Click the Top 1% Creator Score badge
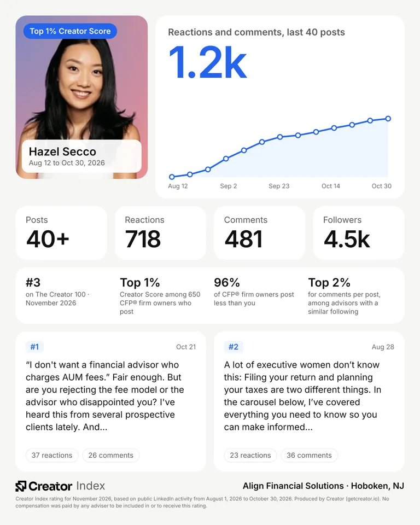The width and height of the screenshot is (420, 525). pos(70,31)
